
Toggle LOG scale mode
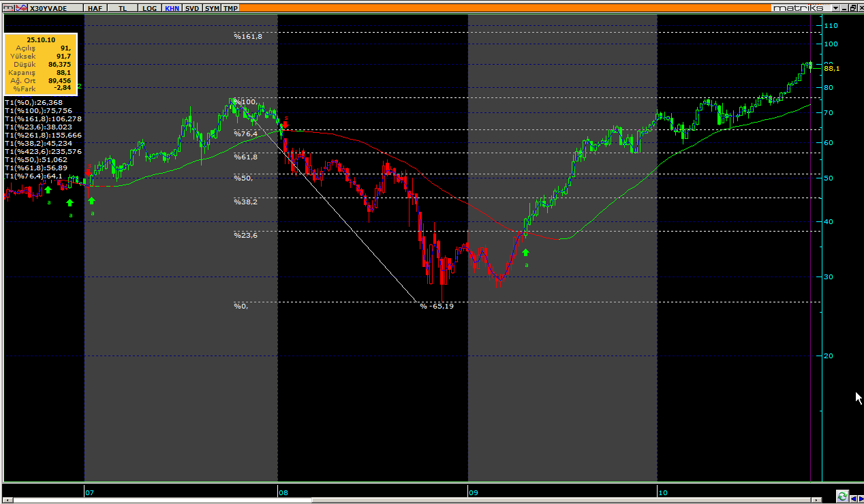[148, 8]
